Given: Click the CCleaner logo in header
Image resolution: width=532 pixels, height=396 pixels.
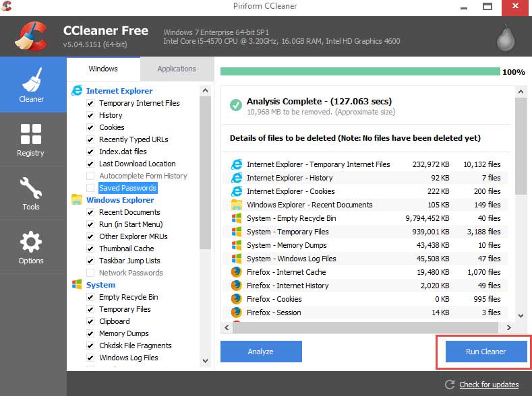Looking at the screenshot, I should coord(31,36).
